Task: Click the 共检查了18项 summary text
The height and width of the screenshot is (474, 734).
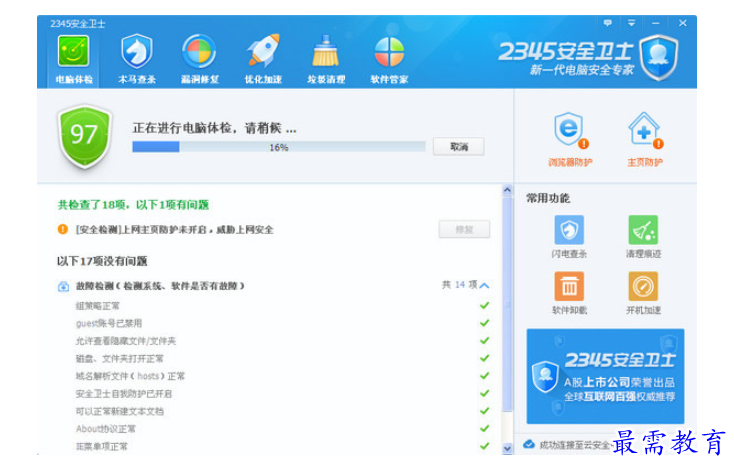Action: (x=133, y=204)
